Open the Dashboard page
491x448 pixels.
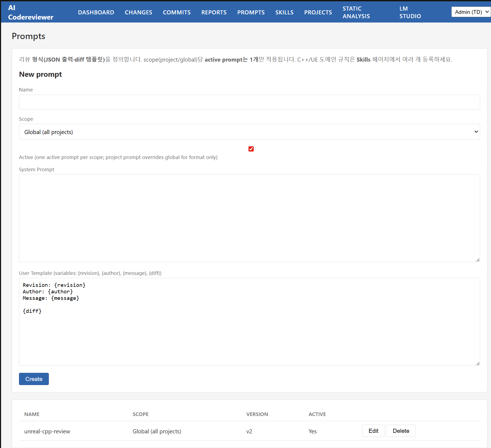click(96, 12)
